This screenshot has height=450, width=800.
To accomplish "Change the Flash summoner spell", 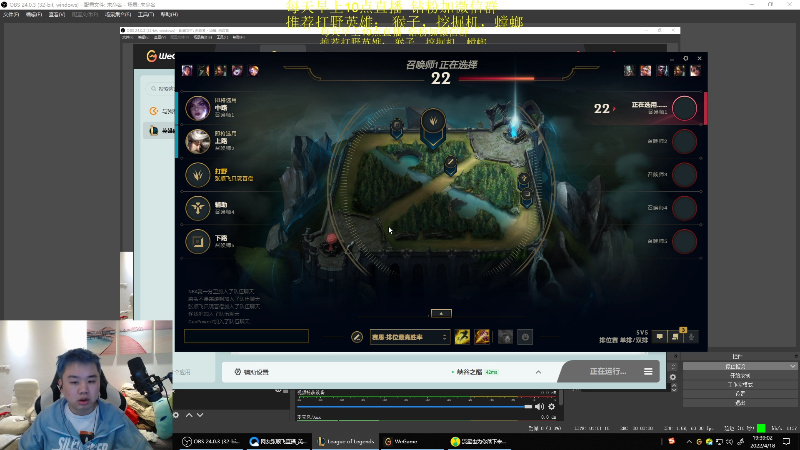I will (462, 337).
